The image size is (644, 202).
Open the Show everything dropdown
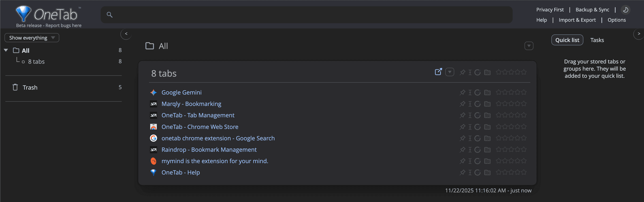pos(32,38)
